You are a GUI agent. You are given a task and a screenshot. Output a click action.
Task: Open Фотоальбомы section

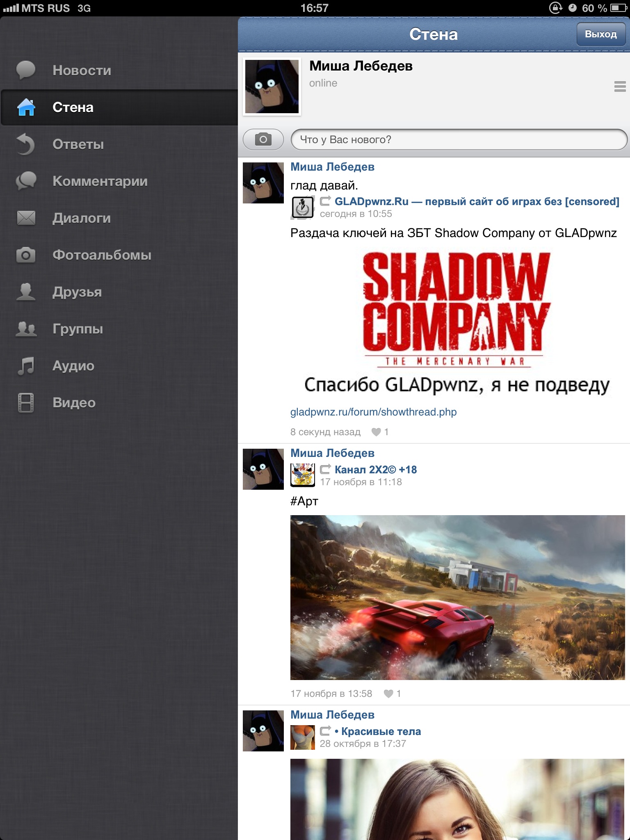pos(102,255)
